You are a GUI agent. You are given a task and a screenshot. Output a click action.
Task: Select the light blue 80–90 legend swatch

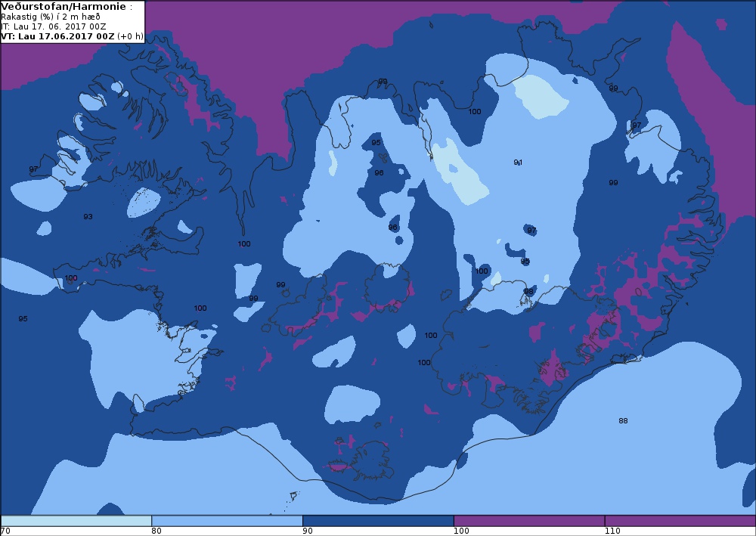[x=227, y=521]
